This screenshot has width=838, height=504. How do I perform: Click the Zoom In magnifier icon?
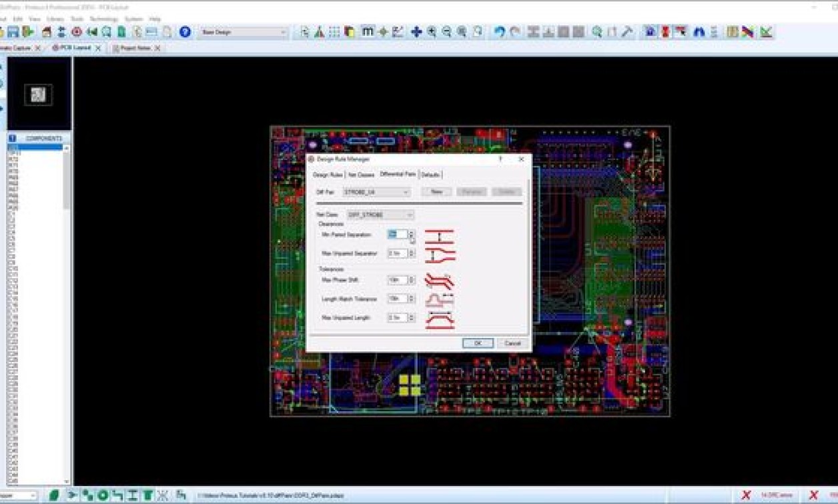tap(432, 32)
